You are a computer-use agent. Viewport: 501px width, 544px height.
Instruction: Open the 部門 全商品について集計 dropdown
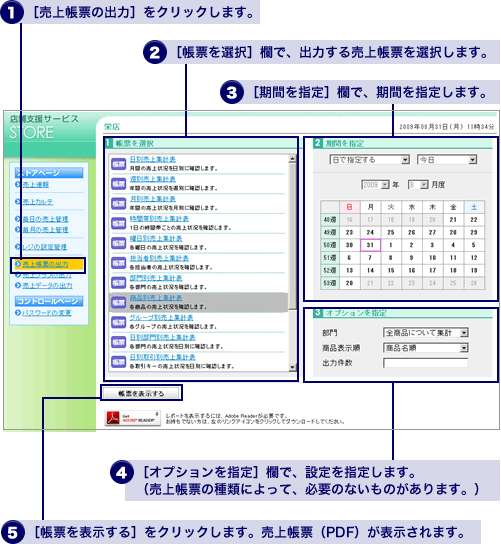coord(426,333)
